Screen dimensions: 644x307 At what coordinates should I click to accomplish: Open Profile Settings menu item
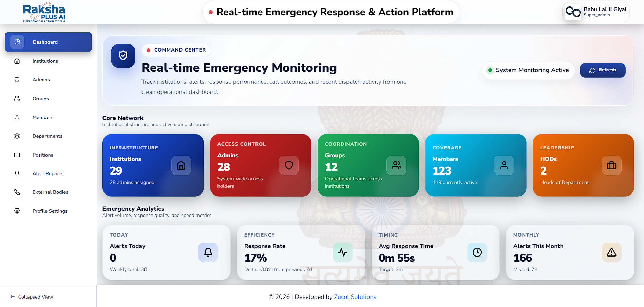click(48, 211)
